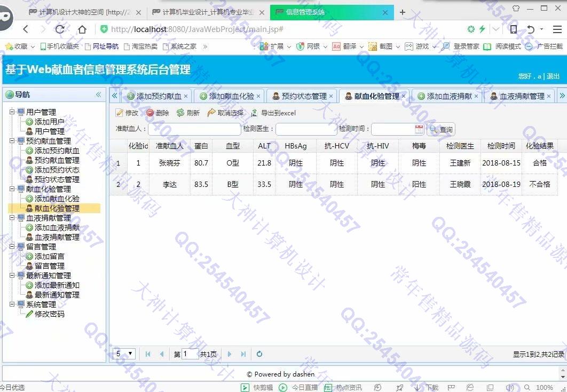Sort by the 检测时间 column header
The height and width of the screenshot is (392, 567).
pos(501,146)
